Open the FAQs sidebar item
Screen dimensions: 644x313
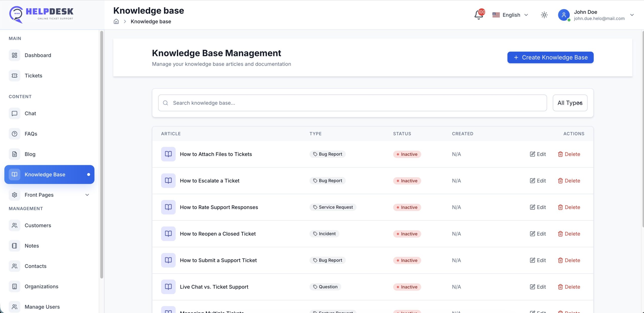point(31,134)
